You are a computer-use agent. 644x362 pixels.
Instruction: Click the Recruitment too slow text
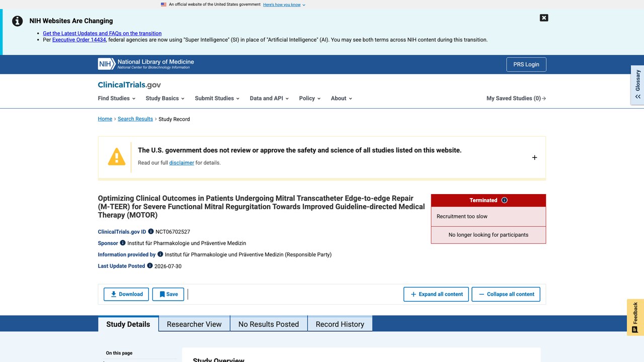[462, 216]
